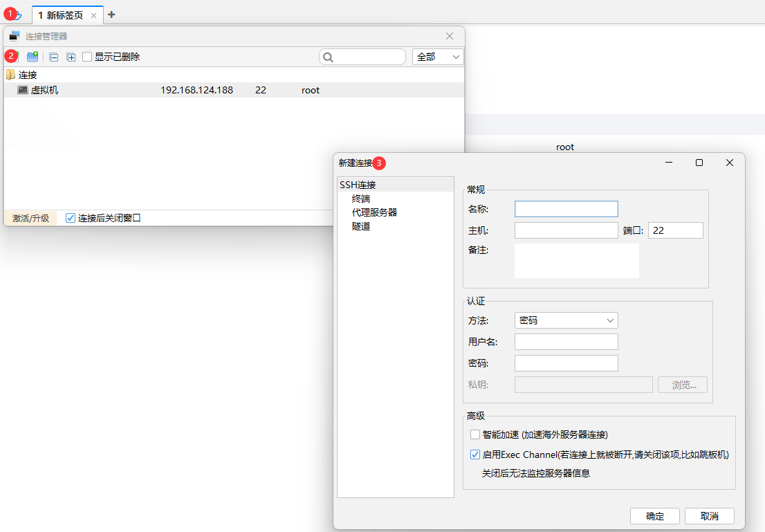The image size is (765, 532).
Task: Expand all connections with the plus icon
Action: (x=71, y=57)
